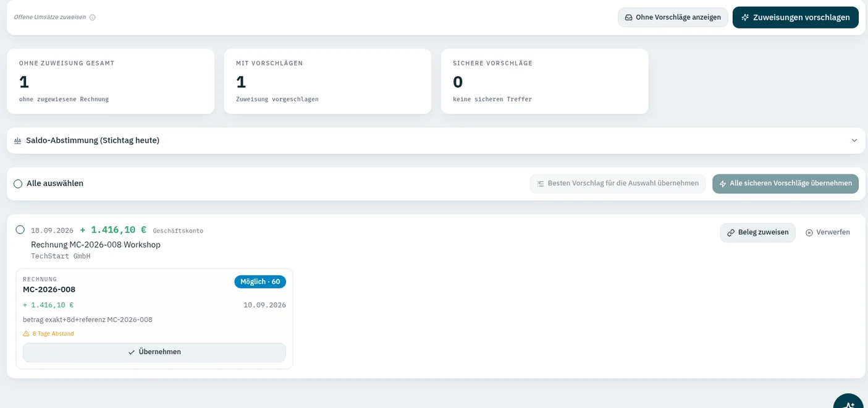Click the invoice date 10.09.2026
The width and height of the screenshot is (868, 408).
pos(264,305)
